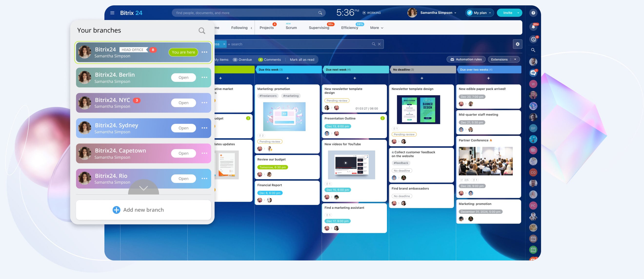The image size is (644, 279).
Task: Open the notifications bell icon
Action: coord(533,27)
